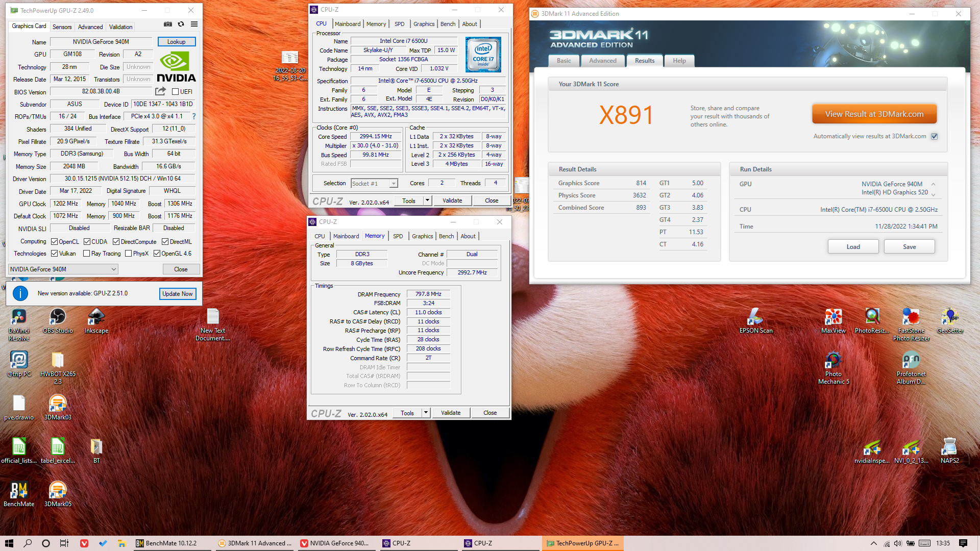The image size is (980, 551).
Task: Open Mainboard tab in upper CPU-Z
Action: (348, 24)
